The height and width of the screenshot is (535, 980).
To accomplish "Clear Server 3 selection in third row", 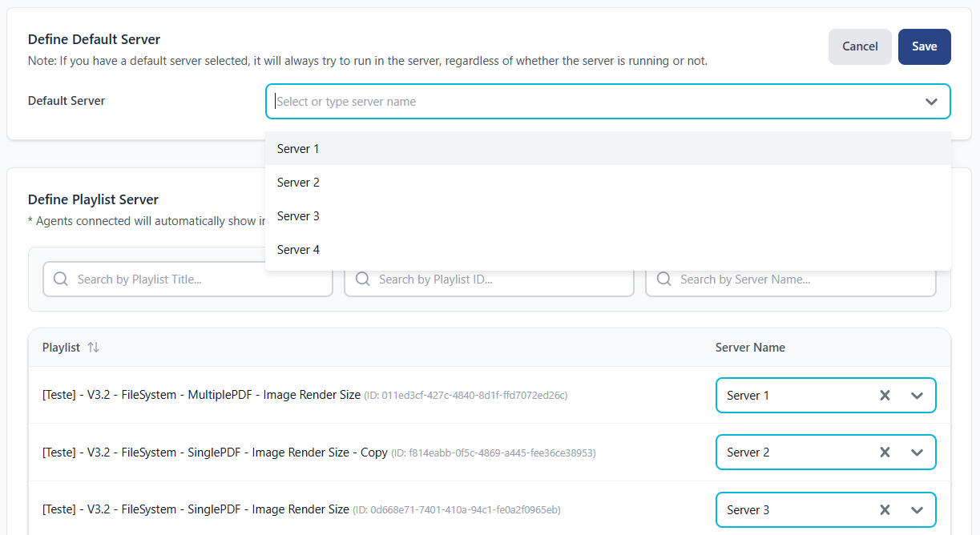I will click(885, 510).
